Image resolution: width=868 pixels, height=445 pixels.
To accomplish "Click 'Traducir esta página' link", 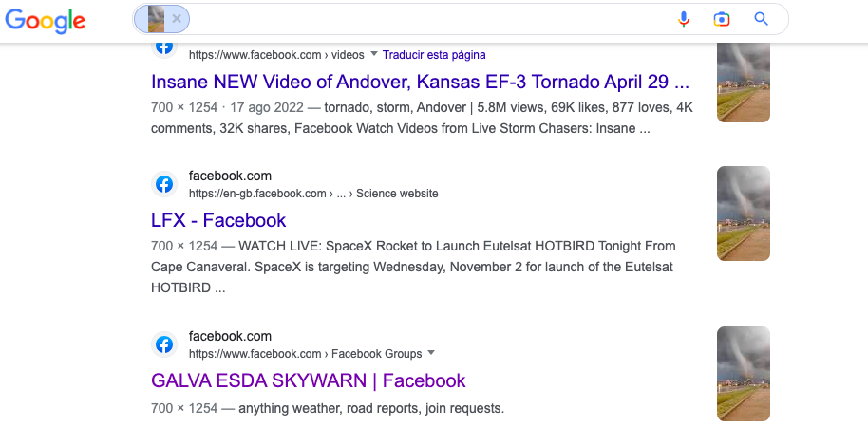I will click(x=434, y=55).
